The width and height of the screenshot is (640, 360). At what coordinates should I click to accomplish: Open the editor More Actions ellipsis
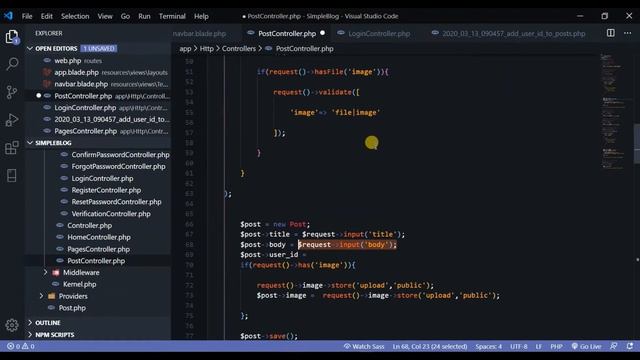628,33
